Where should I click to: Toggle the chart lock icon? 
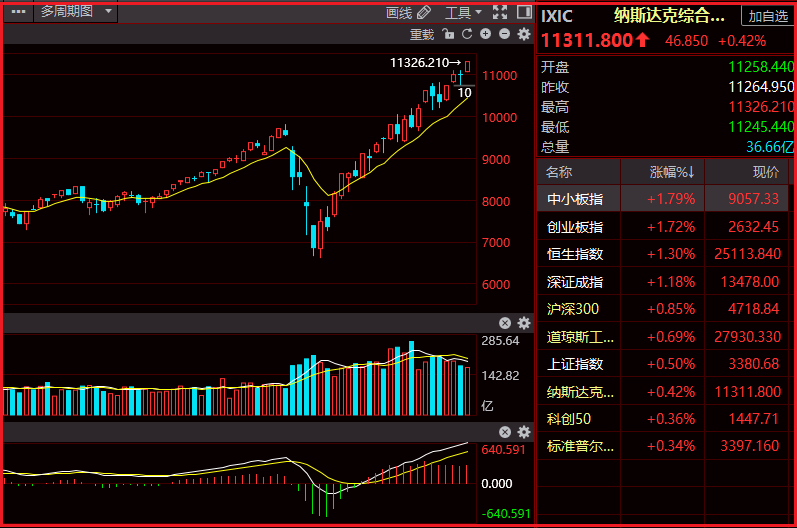tap(448, 34)
